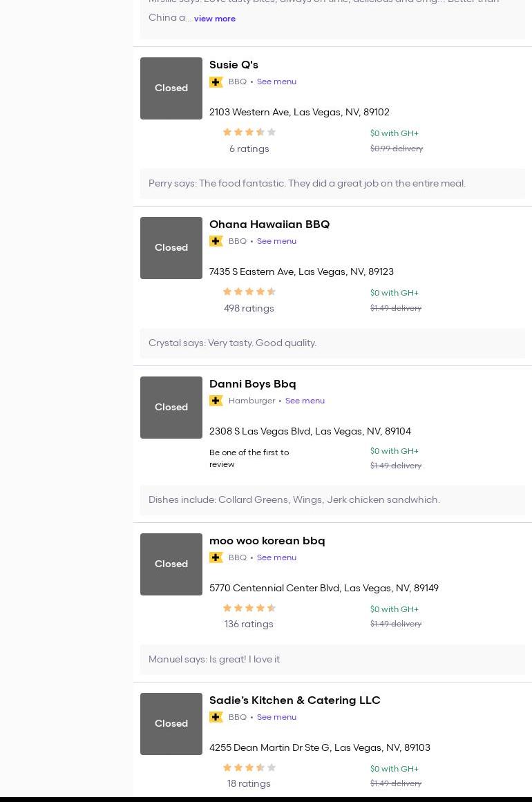Click the GH+ badge for moo woo korean bbq
This screenshot has width=532, height=802.
[x=216, y=557]
